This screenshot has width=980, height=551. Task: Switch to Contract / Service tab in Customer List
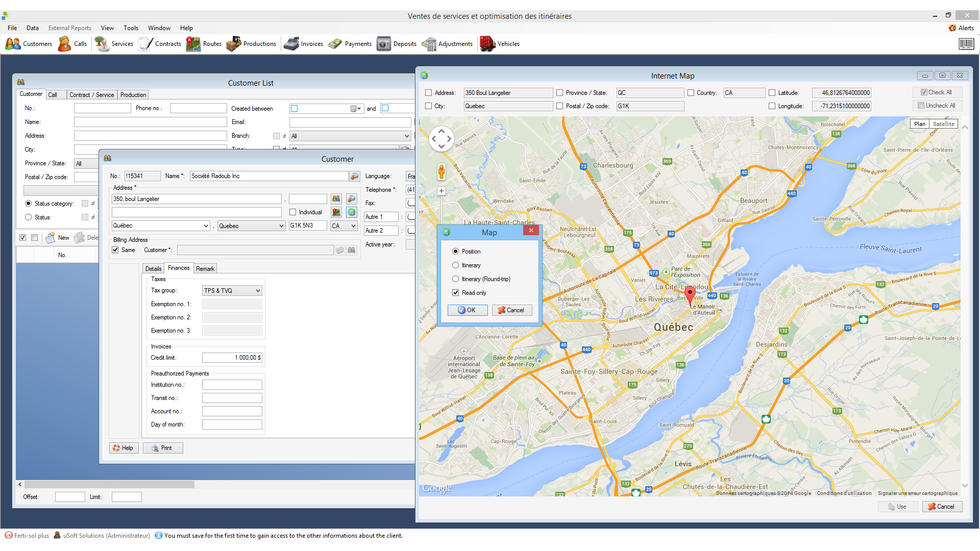tap(92, 95)
